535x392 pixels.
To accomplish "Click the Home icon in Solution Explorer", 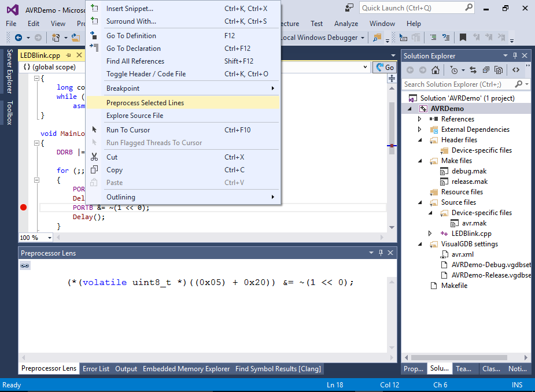I will pyautogui.click(x=436, y=70).
